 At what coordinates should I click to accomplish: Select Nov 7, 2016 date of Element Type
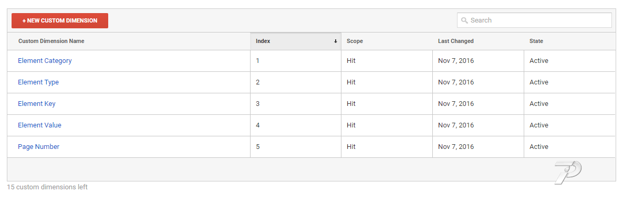(x=456, y=82)
